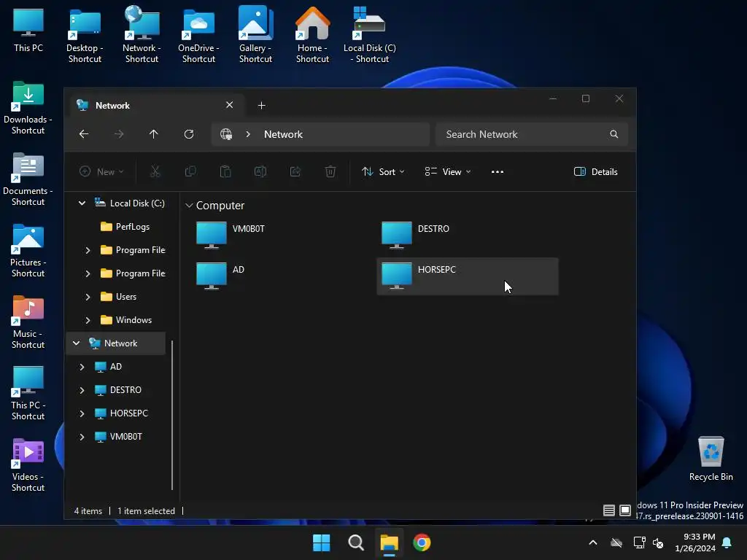Viewport: 747px width, 560px height.
Task: Select the Gallery - Shortcut desktop icon
Action: 255,35
